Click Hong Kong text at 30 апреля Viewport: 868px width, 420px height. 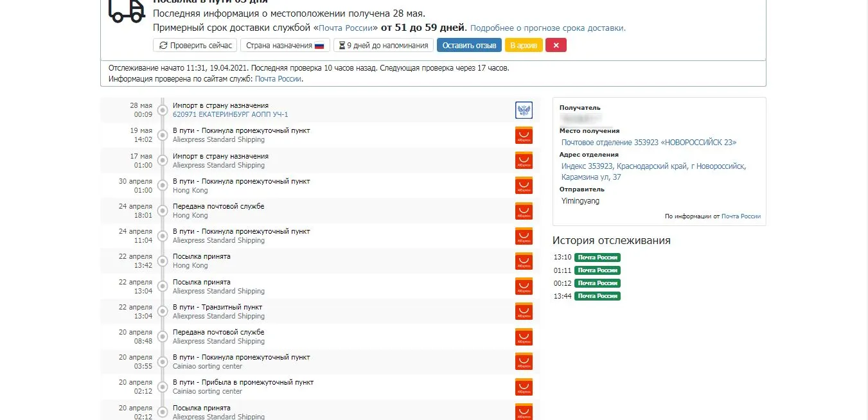coord(190,190)
